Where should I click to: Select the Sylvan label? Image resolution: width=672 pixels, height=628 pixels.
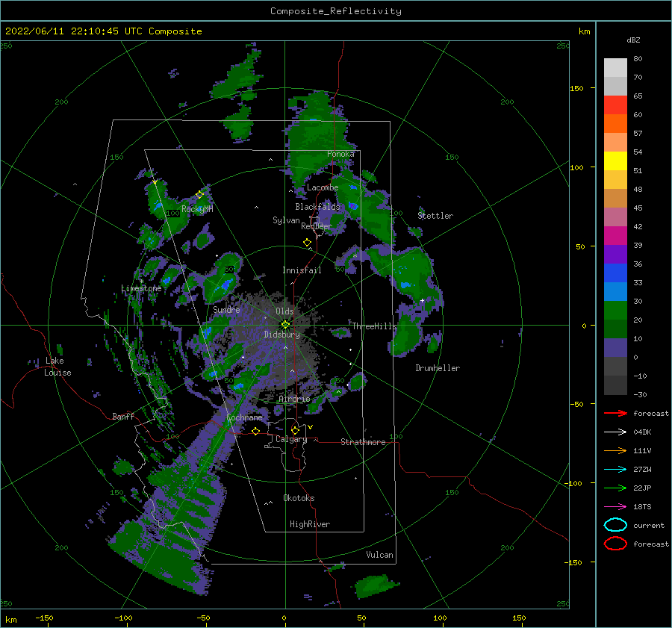click(x=286, y=220)
